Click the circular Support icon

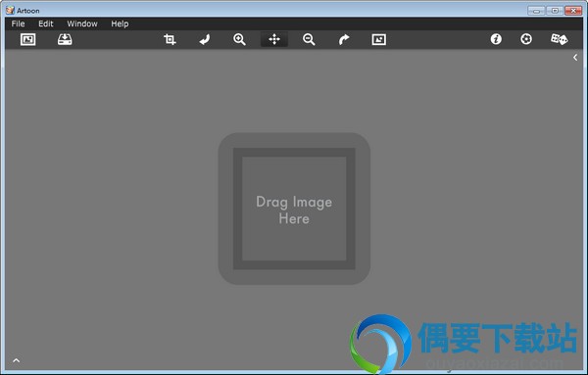coord(526,39)
